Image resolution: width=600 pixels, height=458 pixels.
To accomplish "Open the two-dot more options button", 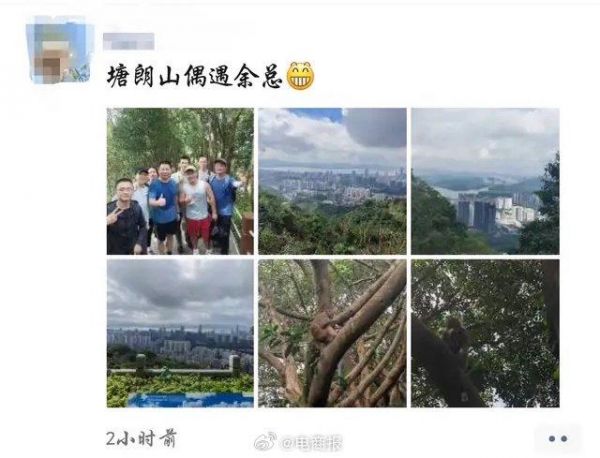I will 558,438.
